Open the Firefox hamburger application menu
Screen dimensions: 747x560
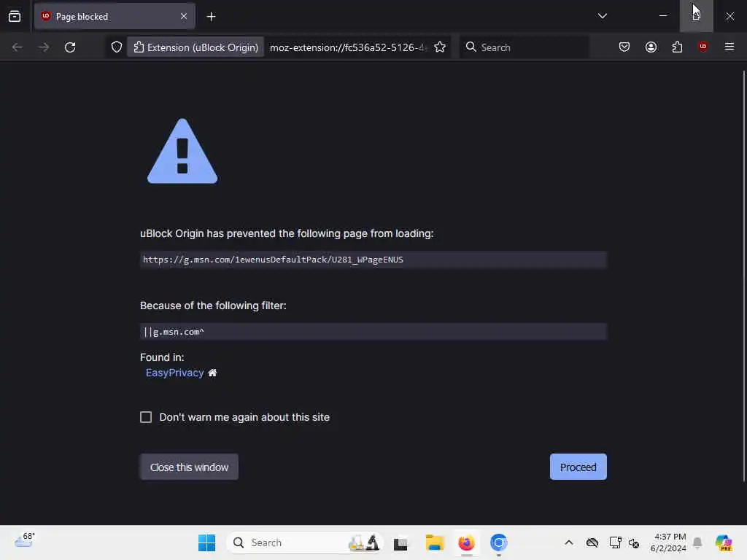tap(729, 47)
